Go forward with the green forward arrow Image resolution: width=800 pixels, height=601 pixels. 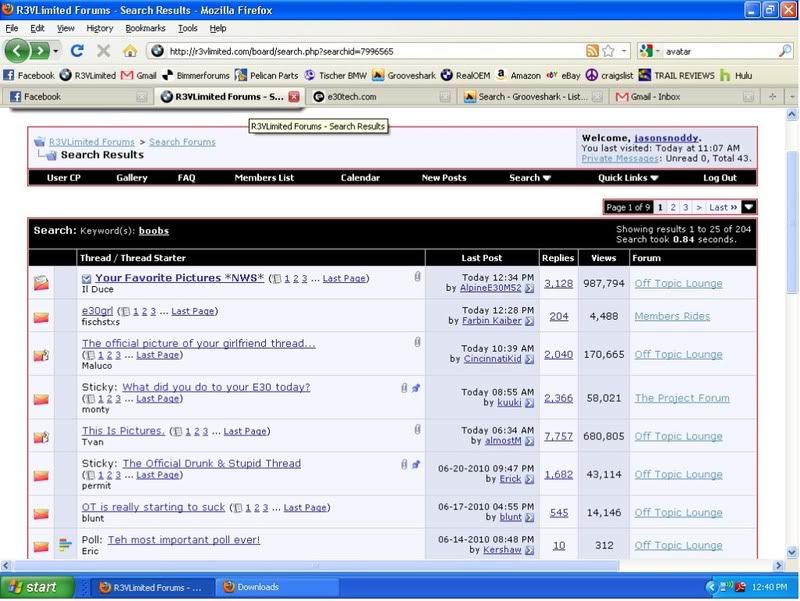(x=40, y=51)
